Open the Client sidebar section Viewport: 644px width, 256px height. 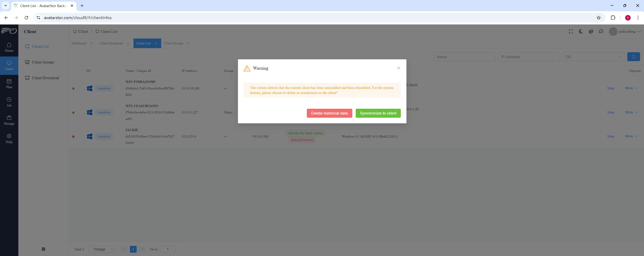[9, 65]
